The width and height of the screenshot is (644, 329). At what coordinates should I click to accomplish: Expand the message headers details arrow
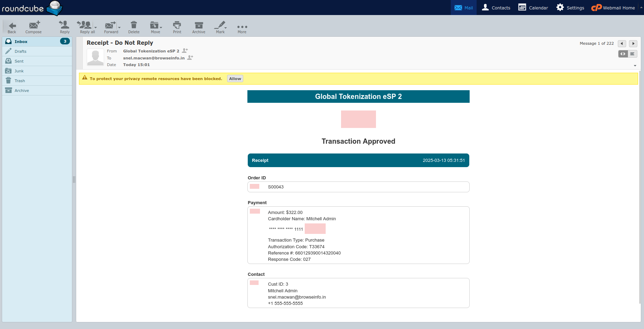pyautogui.click(x=635, y=66)
